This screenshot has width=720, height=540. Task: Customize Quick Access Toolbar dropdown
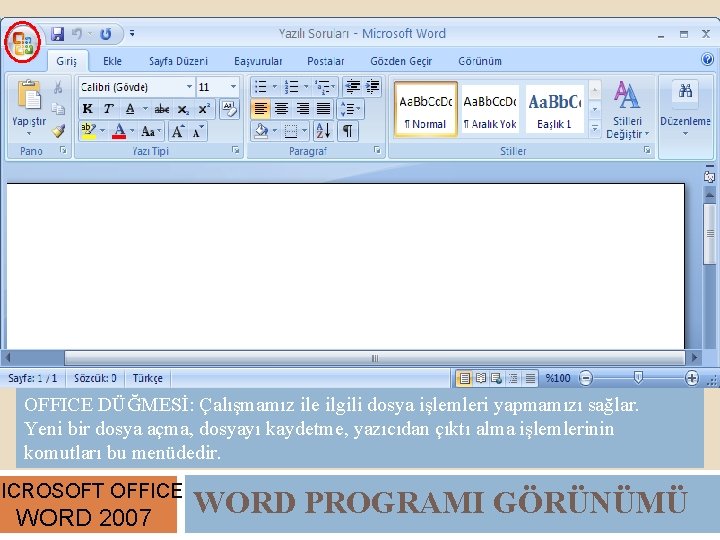[x=132, y=34]
